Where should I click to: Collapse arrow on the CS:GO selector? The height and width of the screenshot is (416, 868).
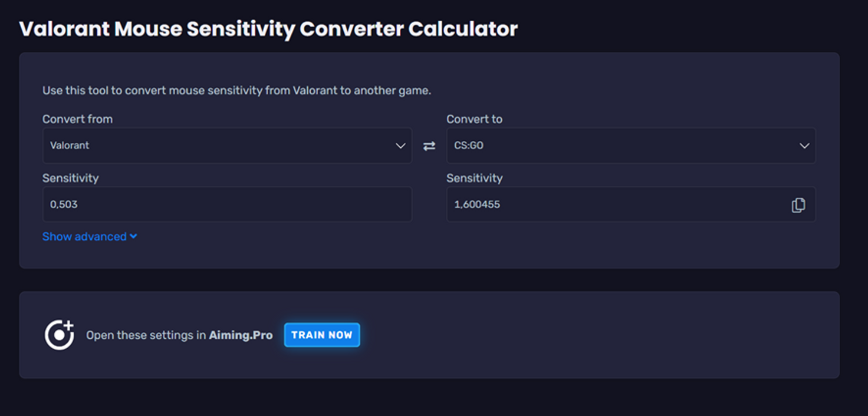coord(803,146)
